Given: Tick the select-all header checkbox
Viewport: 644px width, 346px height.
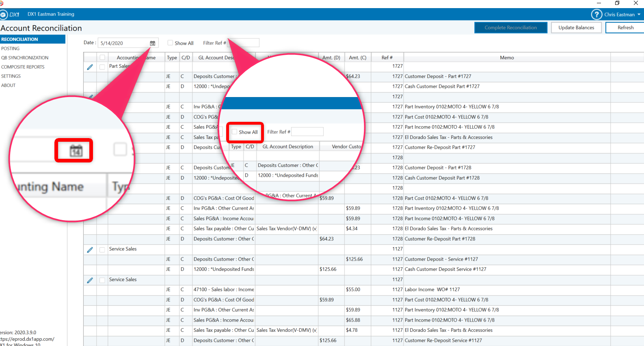Looking at the screenshot, I should tap(102, 58).
